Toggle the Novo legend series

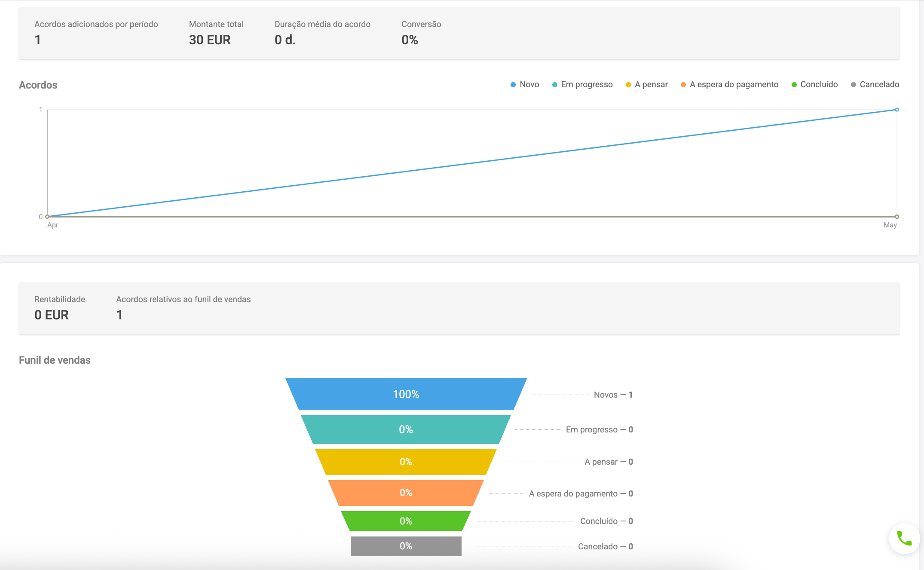pyautogui.click(x=525, y=85)
